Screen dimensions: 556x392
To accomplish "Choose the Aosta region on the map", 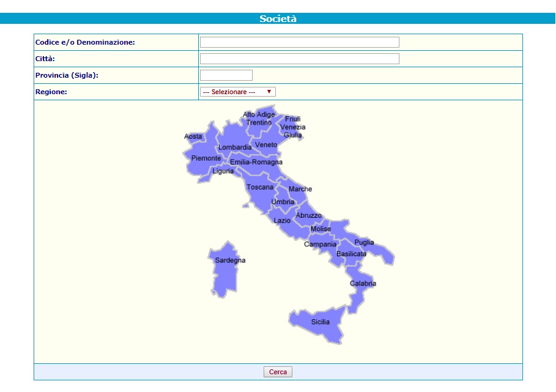I will (193, 137).
